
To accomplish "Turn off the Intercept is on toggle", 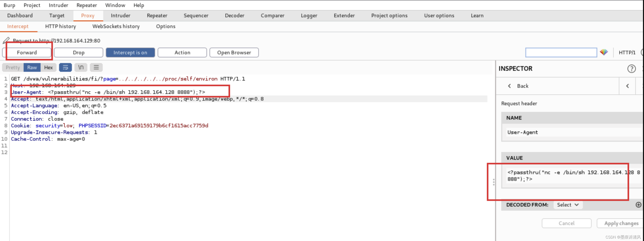I will pyautogui.click(x=130, y=53).
